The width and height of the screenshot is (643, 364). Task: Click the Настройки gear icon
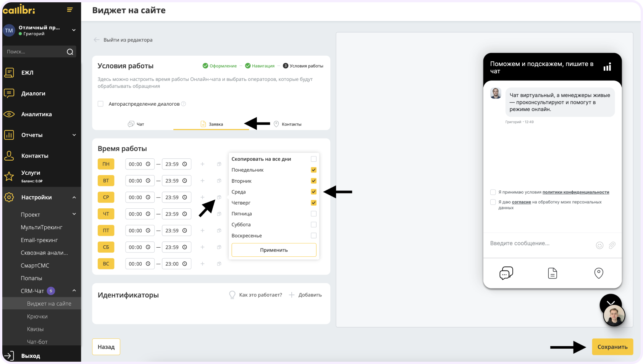[9, 197]
